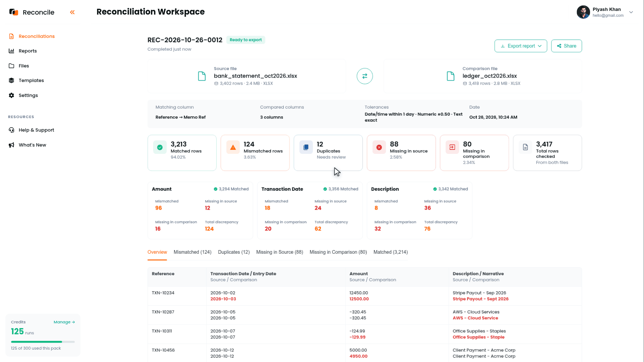
Task: Click the blue Duplicates copy icon
Action: (306, 147)
